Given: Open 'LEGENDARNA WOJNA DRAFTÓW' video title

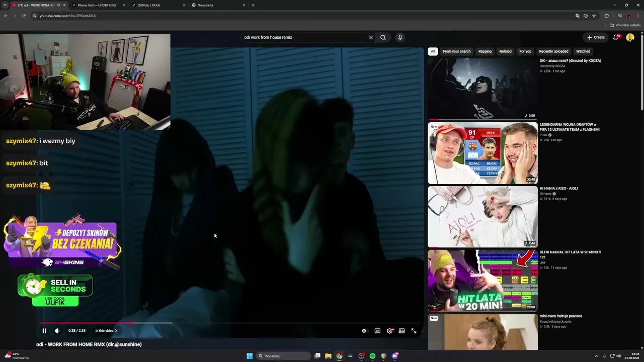Looking at the screenshot, I should coord(570,127).
